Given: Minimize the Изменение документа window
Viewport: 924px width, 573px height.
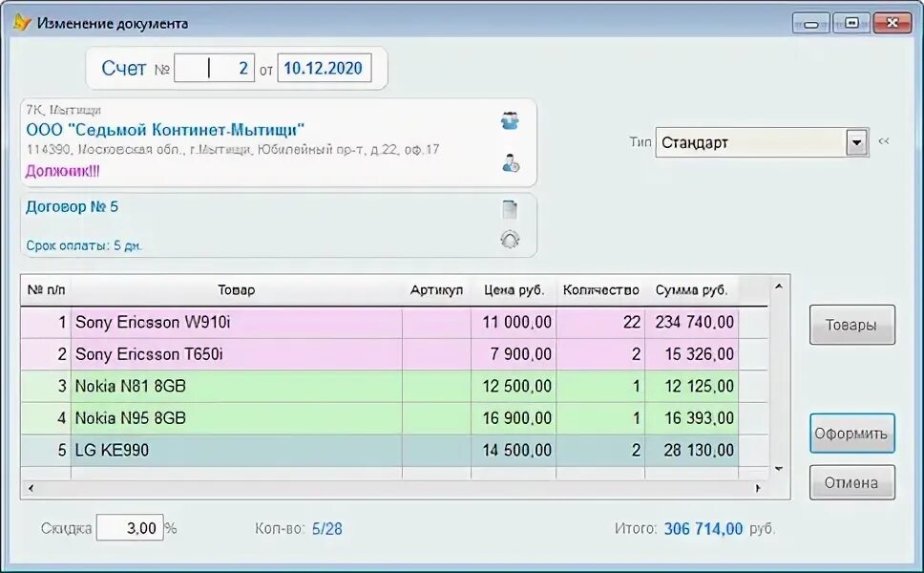Looking at the screenshot, I should [x=810, y=24].
